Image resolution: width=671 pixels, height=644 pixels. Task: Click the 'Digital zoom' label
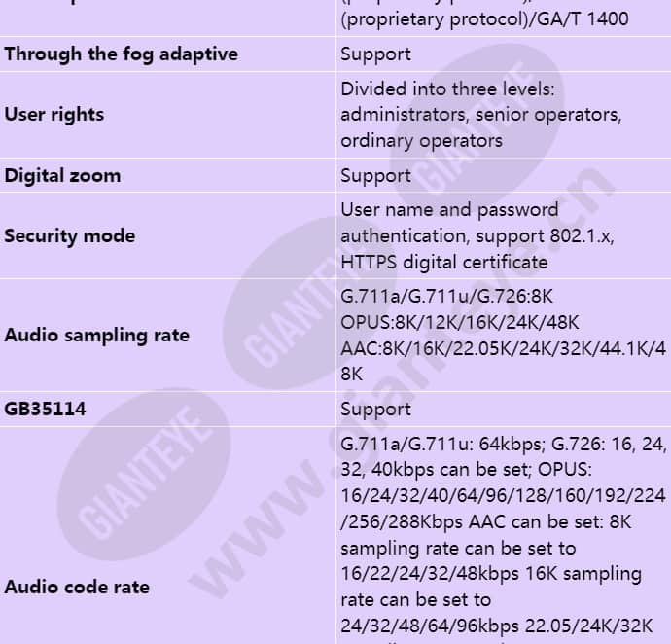pos(62,175)
